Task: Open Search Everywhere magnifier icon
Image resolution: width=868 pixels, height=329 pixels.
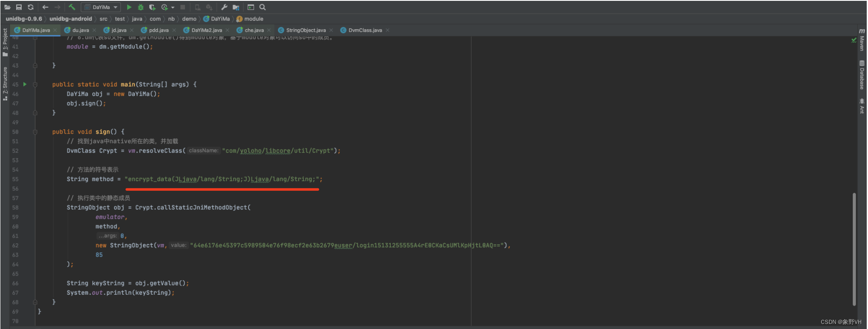Action: [x=263, y=7]
